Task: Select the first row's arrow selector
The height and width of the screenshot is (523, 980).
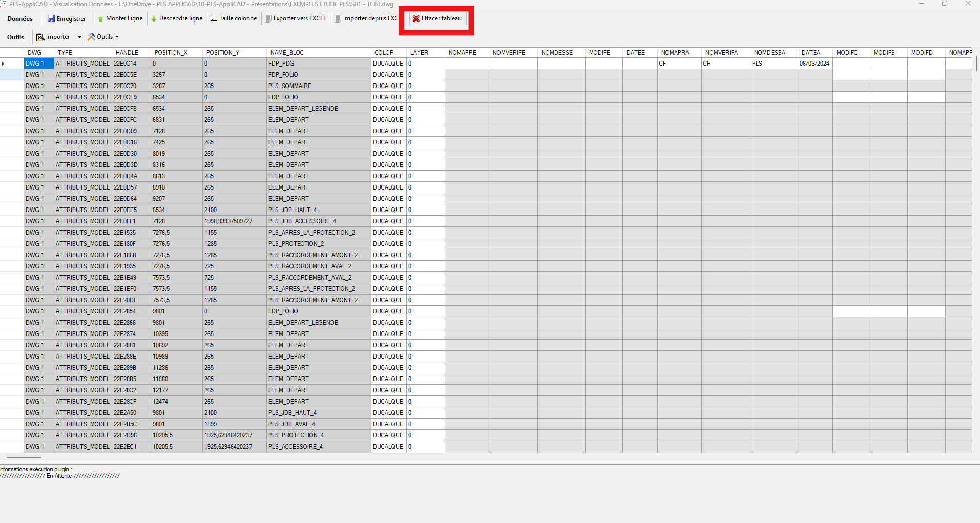Action: (4, 64)
